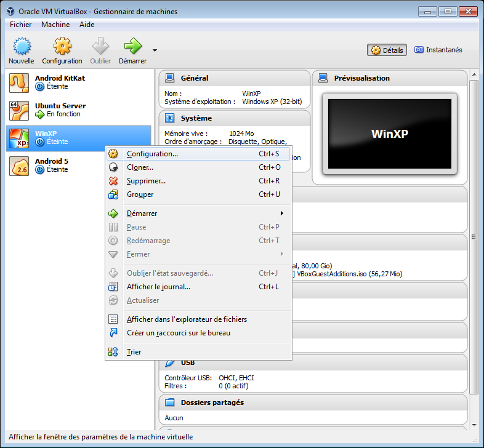This screenshot has width=484, height=448.
Task: Choose Cloner… in the context menu
Action: pos(140,167)
